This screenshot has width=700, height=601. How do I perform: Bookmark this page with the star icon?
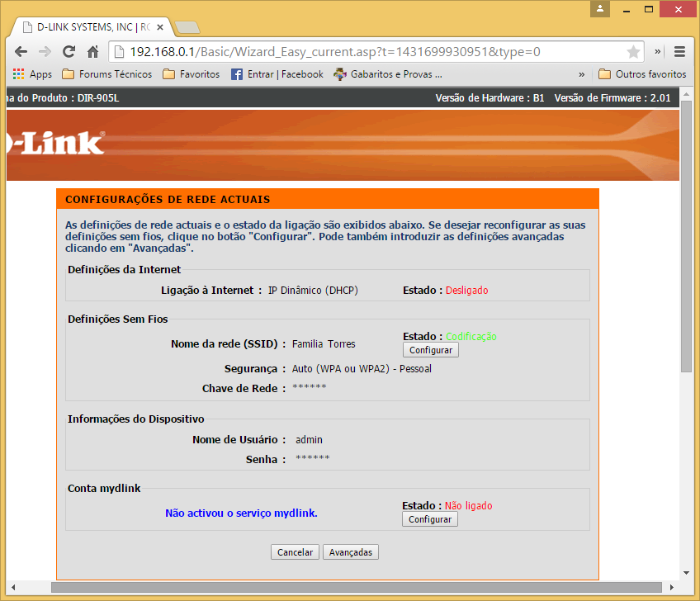(633, 52)
